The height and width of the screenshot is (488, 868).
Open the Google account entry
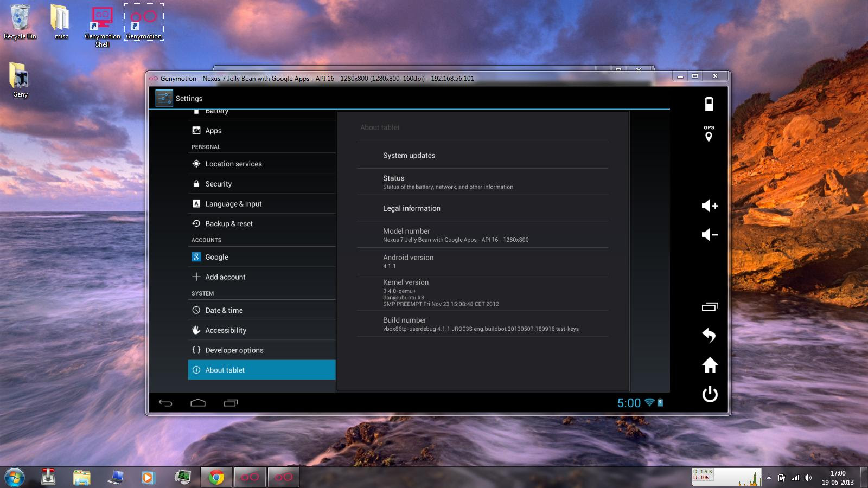coord(261,257)
